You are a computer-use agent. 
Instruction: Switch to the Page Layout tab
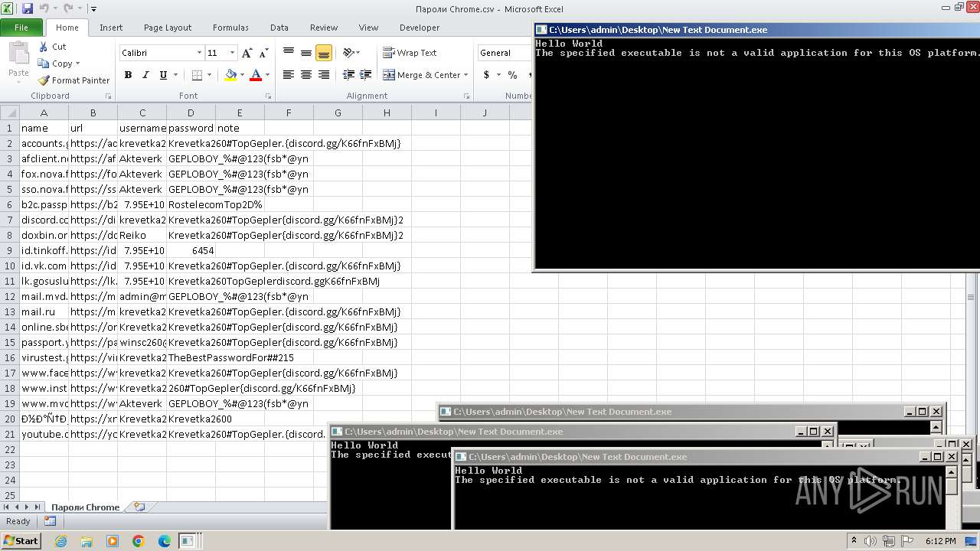[x=168, y=28]
